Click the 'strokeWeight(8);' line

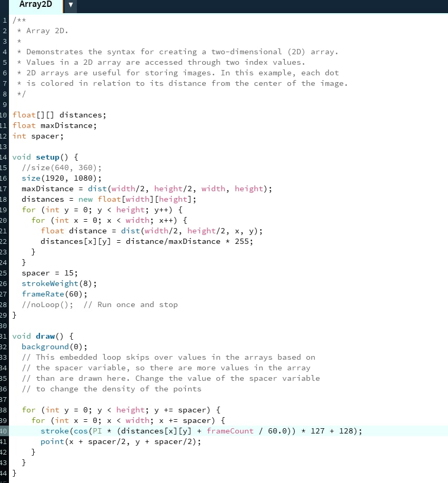tap(59, 284)
